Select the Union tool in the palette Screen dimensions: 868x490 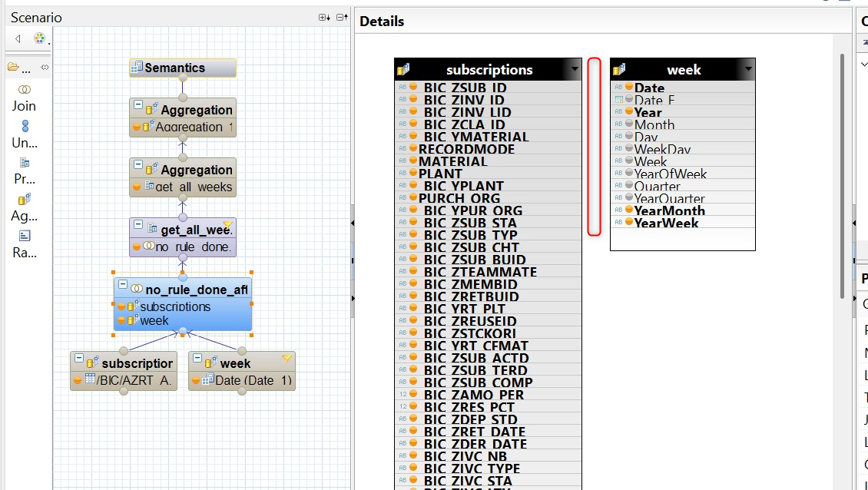point(24,134)
